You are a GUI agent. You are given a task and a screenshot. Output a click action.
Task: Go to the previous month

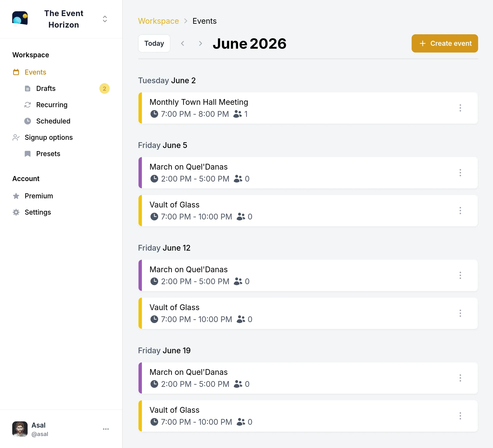(x=183, y=43)
